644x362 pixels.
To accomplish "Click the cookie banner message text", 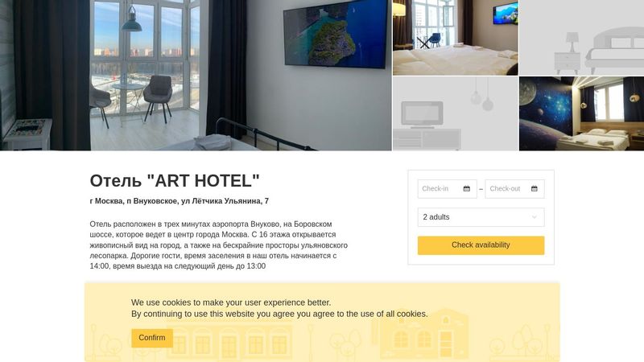I will (279, 308).
